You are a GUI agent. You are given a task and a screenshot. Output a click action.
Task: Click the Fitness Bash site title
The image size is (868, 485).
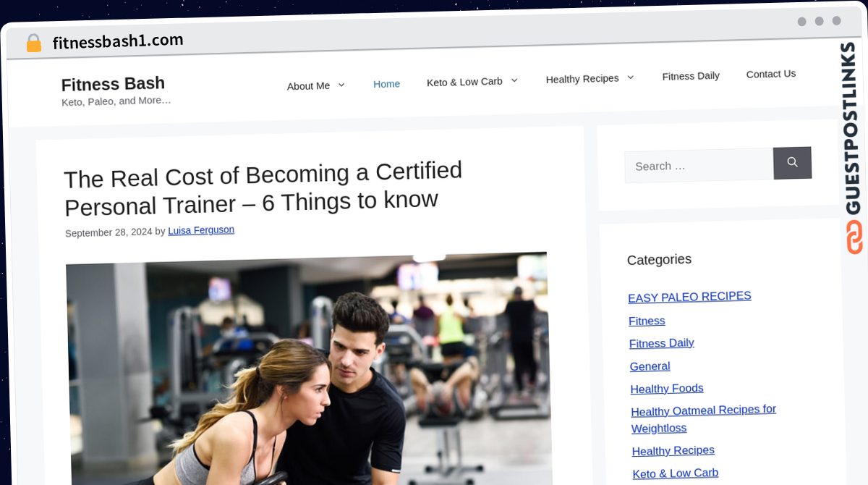tap(113, 83)
